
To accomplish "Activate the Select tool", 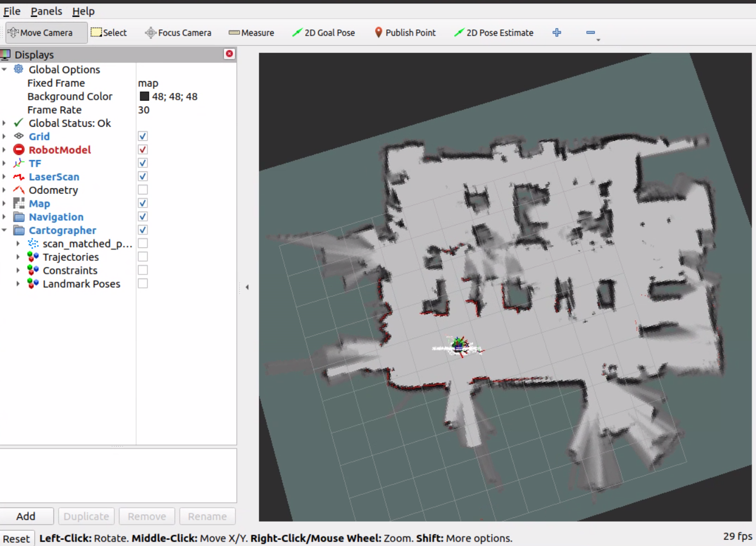I will [109, 32].
